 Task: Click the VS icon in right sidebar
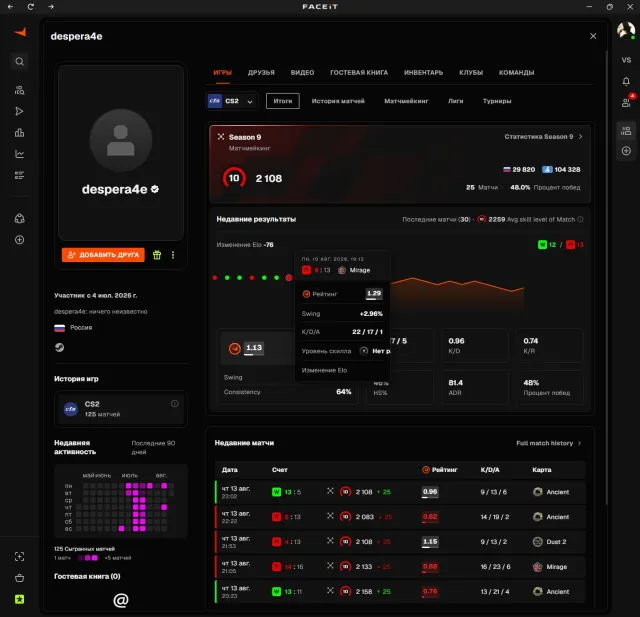(x=626, y=60)
